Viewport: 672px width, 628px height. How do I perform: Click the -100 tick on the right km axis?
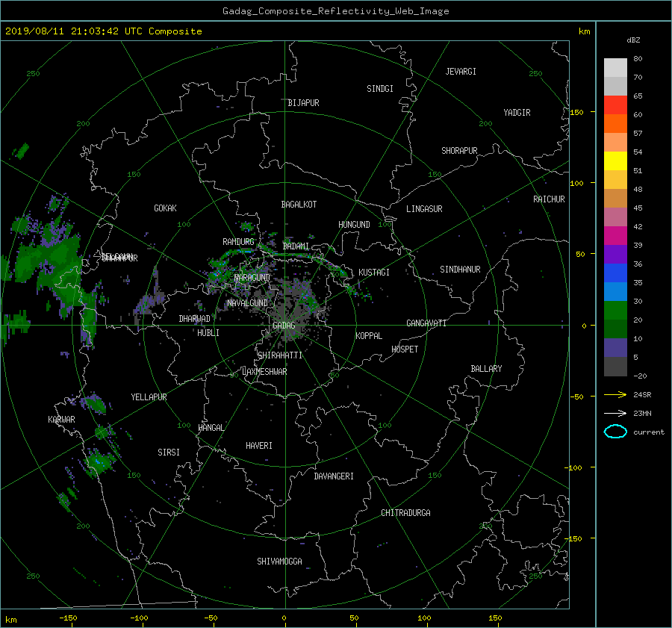pos(573,467)
